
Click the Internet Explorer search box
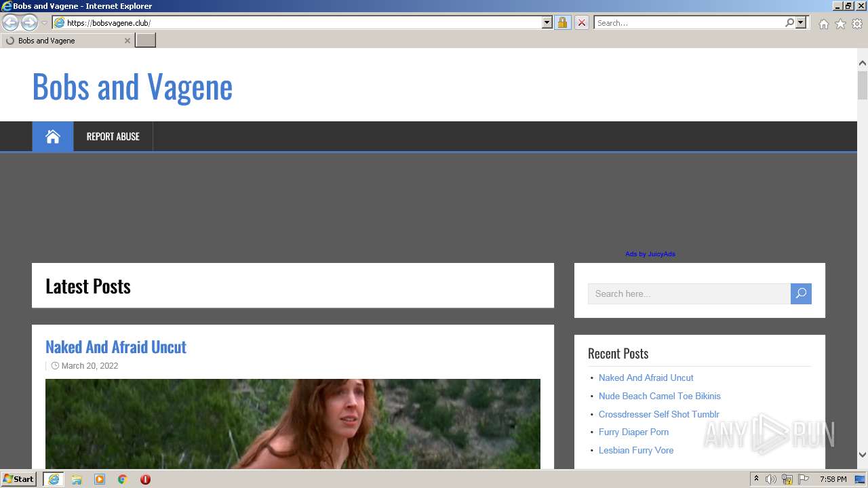tap(689, 22)
